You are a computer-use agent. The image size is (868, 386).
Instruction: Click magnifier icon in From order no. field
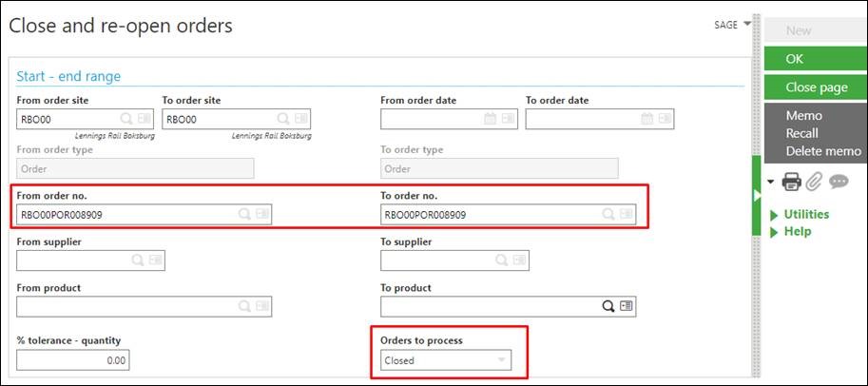point(244,214)
